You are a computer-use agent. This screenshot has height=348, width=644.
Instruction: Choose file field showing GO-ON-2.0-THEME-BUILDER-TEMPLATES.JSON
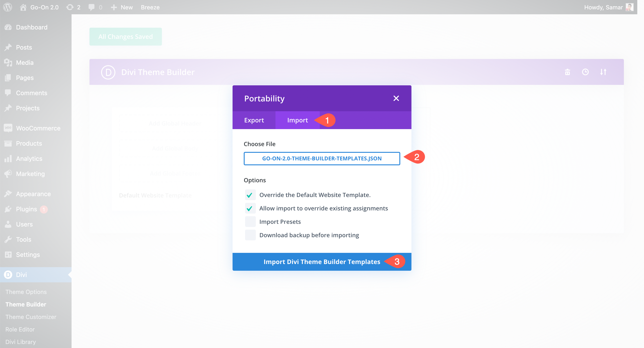pos(322,159)
